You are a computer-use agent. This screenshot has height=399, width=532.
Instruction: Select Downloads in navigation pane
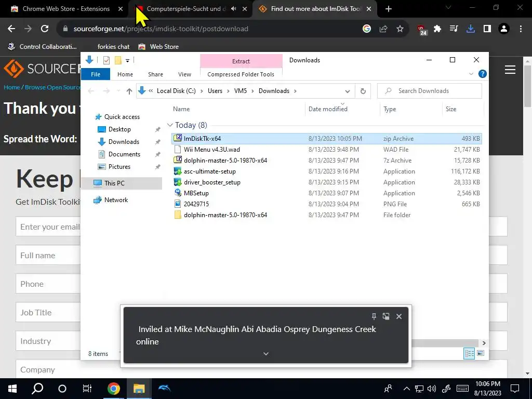click(124, 142)
